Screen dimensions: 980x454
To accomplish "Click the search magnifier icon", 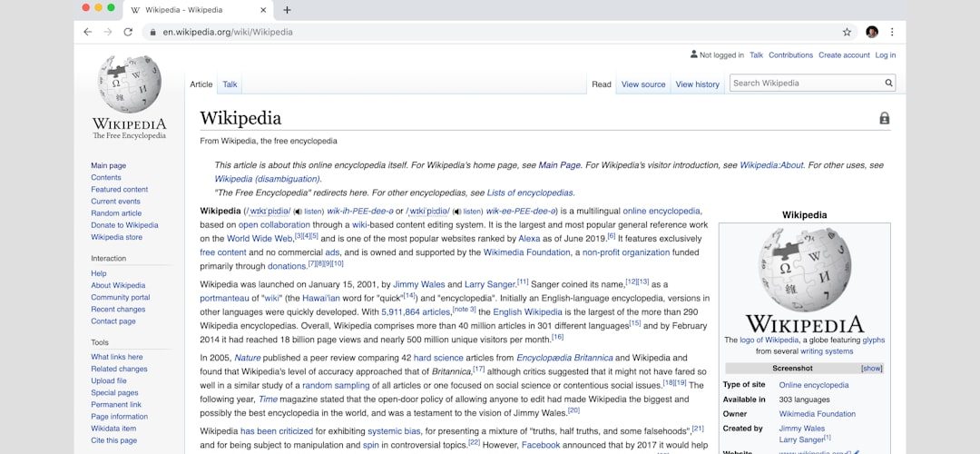I will click(888, 84).
